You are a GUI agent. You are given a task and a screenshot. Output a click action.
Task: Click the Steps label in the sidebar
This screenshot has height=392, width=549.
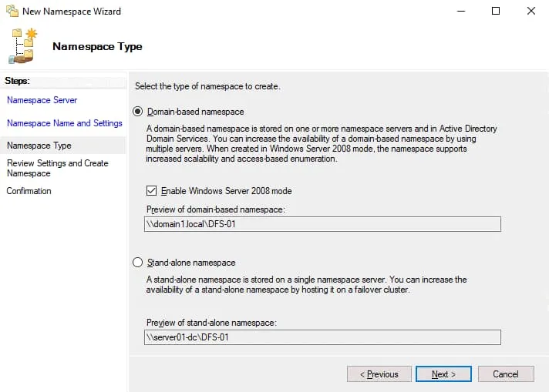coord(17,80)
